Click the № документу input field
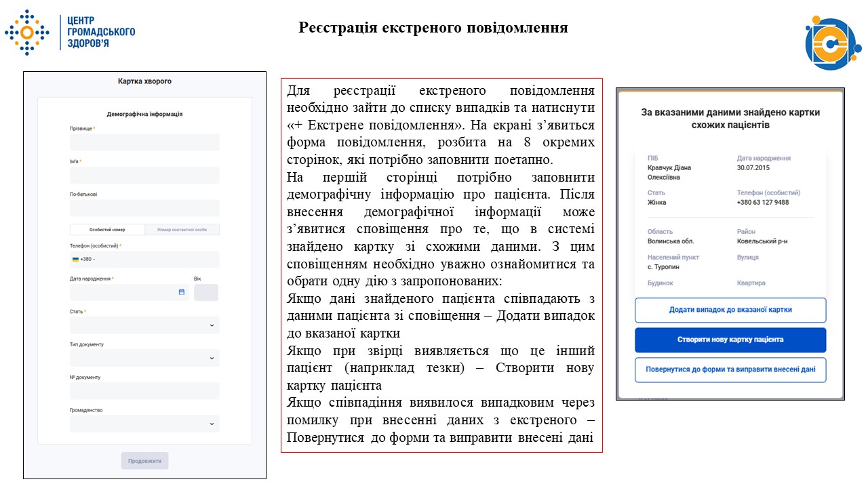 (144, 390)
